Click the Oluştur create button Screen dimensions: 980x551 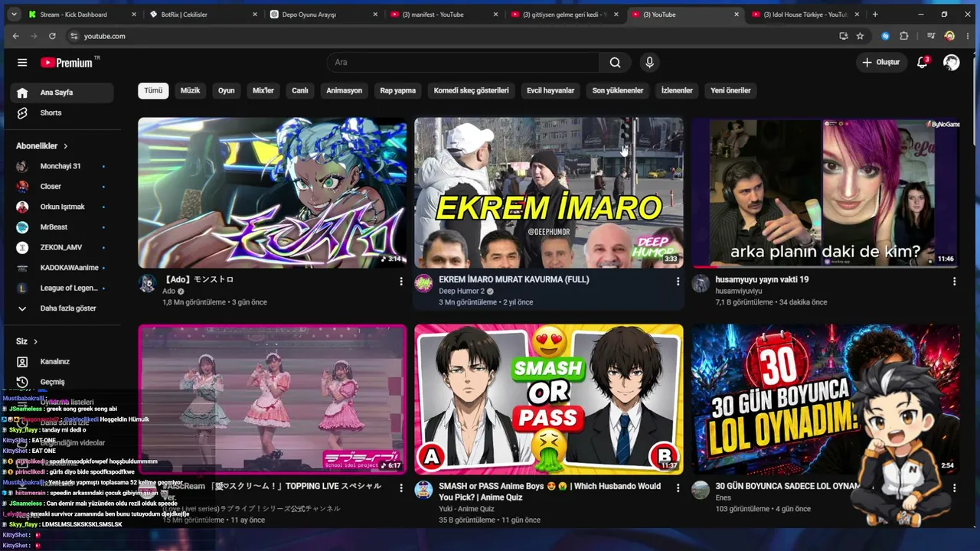tap(880, 63)
